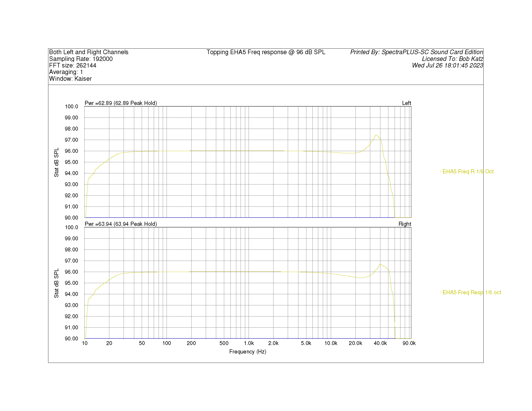Screen dimensions: 532x411
Task: Click the peak of the Right channel curve
Action: tap(380, 264)
